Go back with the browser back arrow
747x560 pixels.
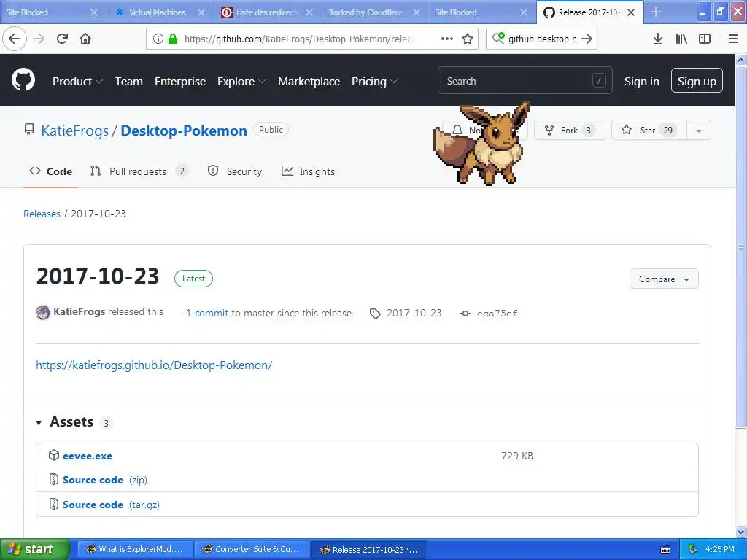point(15,39)
